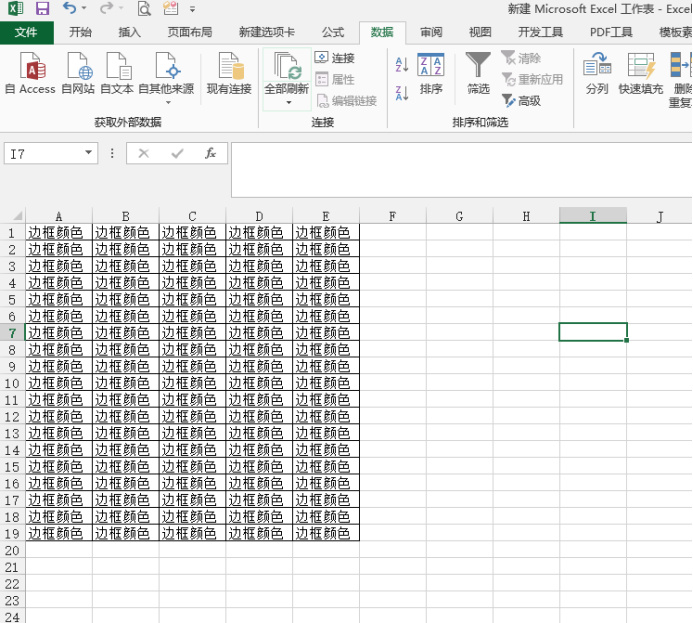Expand the 全部刷新 dropdown arrow

pyautogui.click(x=289, y=103)
